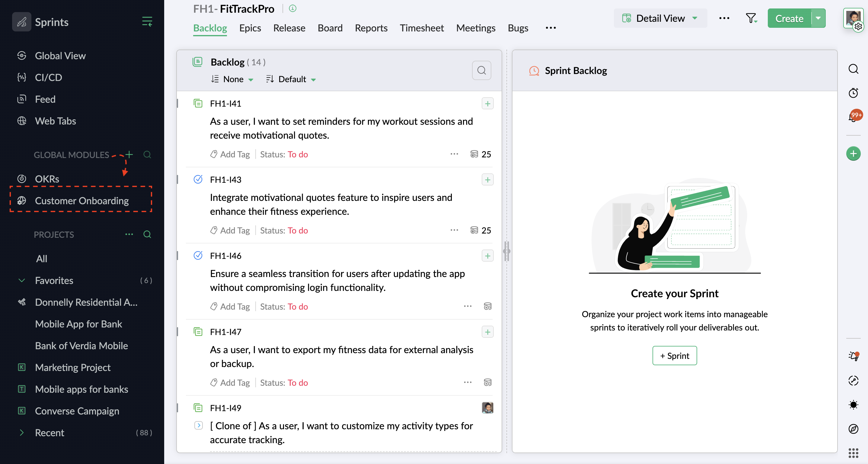The width and height of the screenshot is (868, 464).
Task: Expand the Clone of item FH1-I49 arrow
Action: coord(199,425)
